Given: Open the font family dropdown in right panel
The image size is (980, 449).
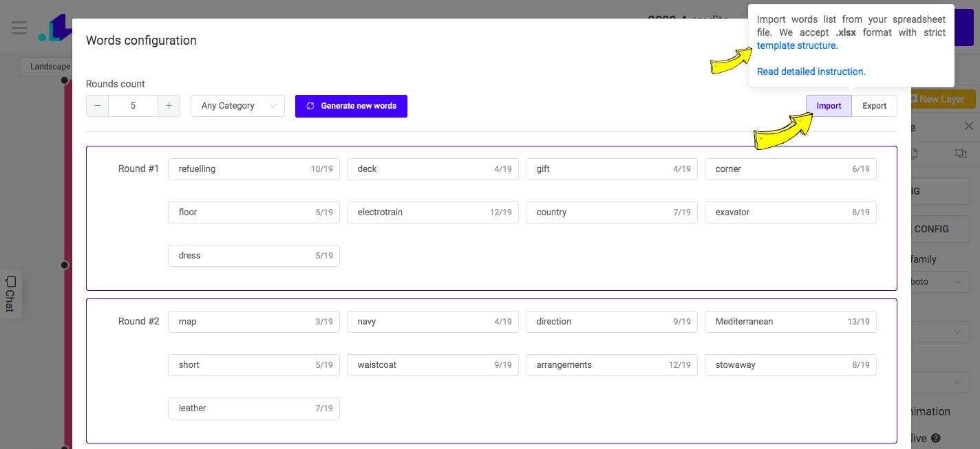Looking at the screenshot, I should pyautogui.click(x=941, y=281).
